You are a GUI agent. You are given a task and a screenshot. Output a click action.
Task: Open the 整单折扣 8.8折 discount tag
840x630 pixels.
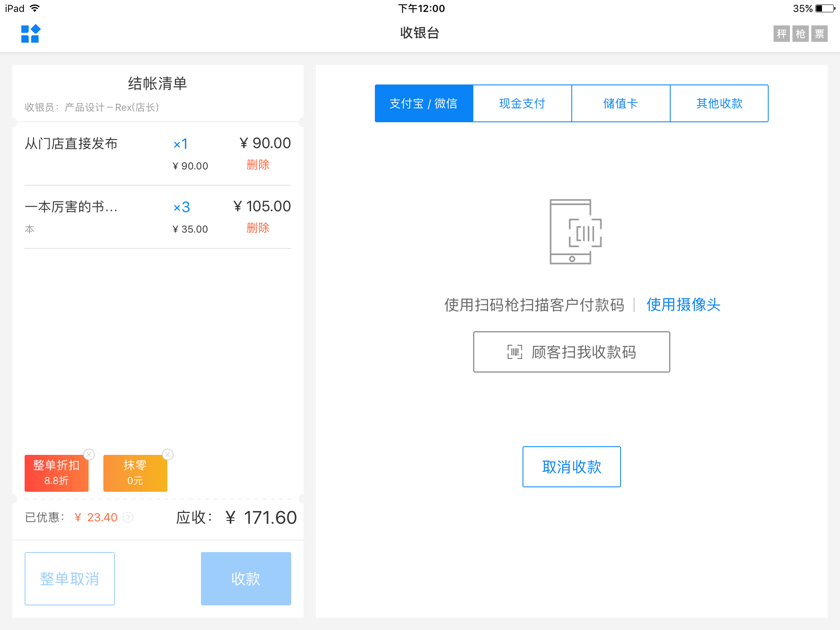coord(57,473)
